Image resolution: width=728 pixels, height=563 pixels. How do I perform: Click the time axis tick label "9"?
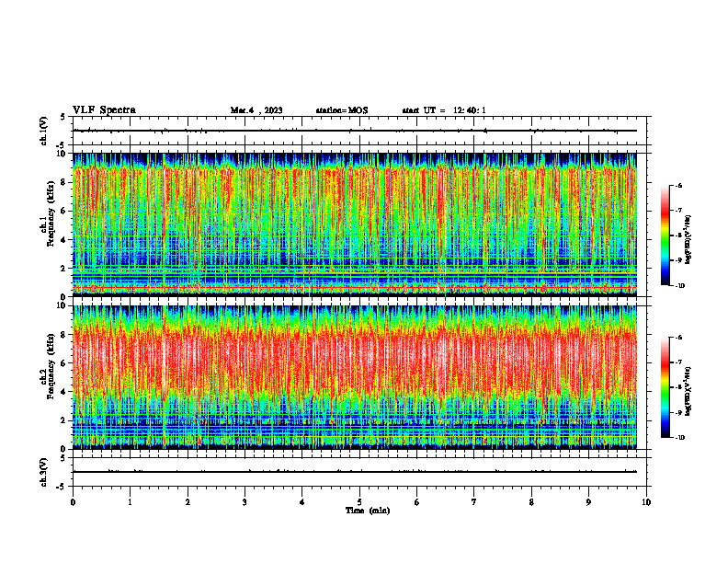[x=588, y=502]
